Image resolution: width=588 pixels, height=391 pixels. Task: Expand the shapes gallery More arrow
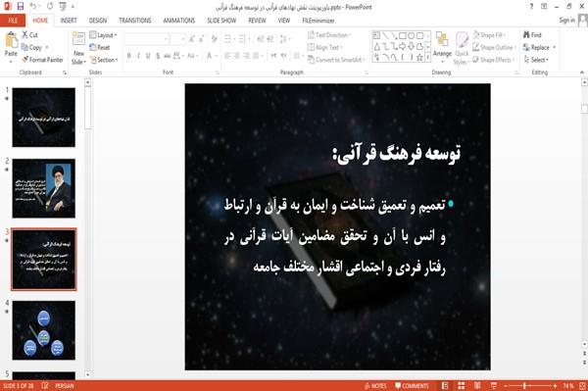pyautogui.click(x=427, y=58)
